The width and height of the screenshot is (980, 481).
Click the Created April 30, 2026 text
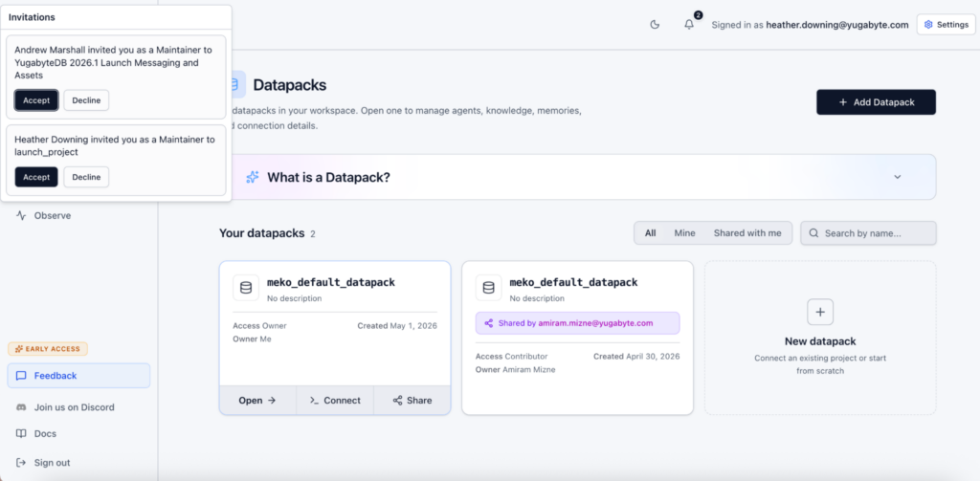636,356
